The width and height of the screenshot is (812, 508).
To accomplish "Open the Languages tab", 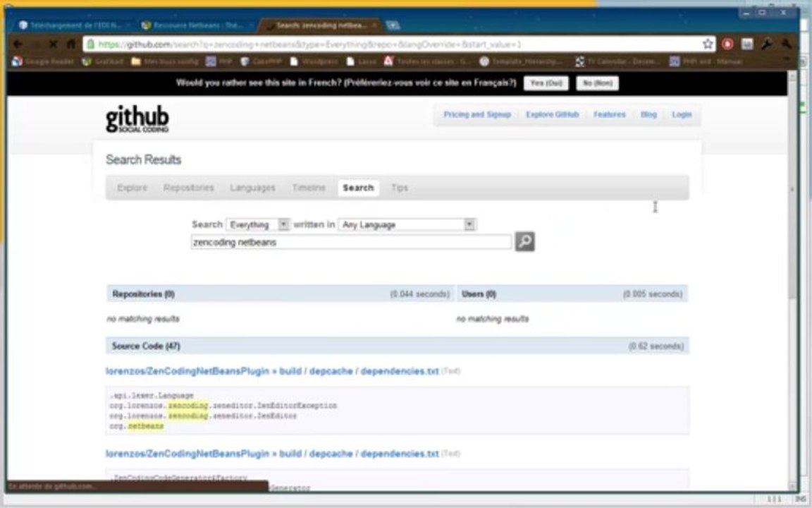I will 253,188.
